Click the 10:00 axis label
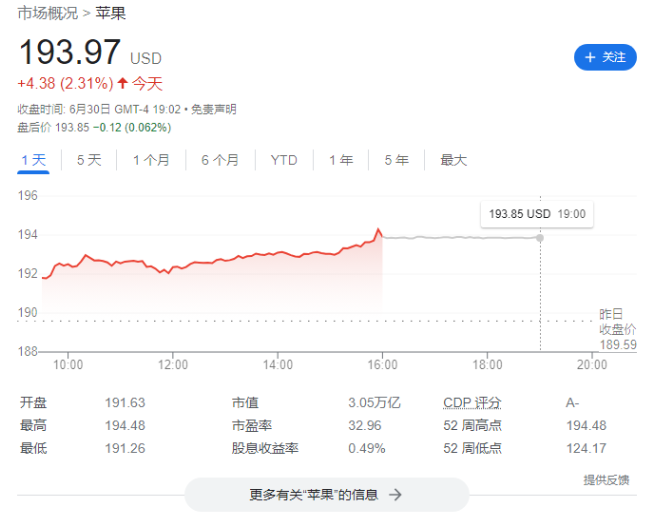 click(x=68, y=365)
